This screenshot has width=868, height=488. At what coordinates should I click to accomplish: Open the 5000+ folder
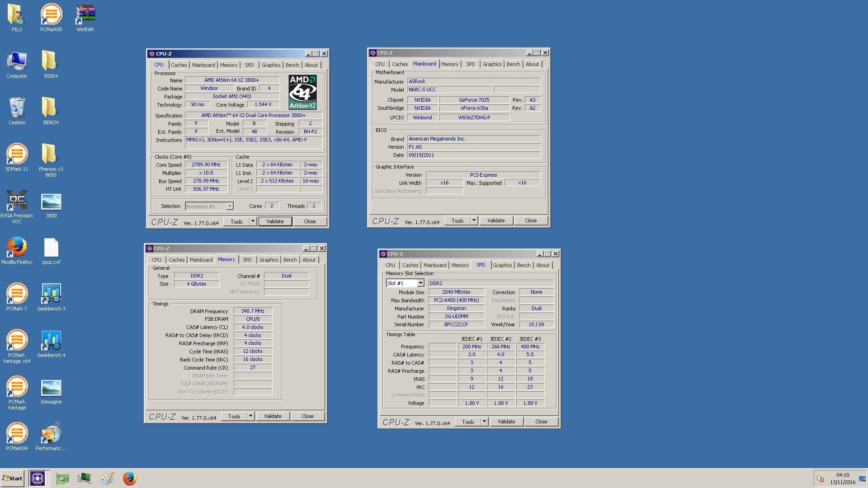(51, 65)
